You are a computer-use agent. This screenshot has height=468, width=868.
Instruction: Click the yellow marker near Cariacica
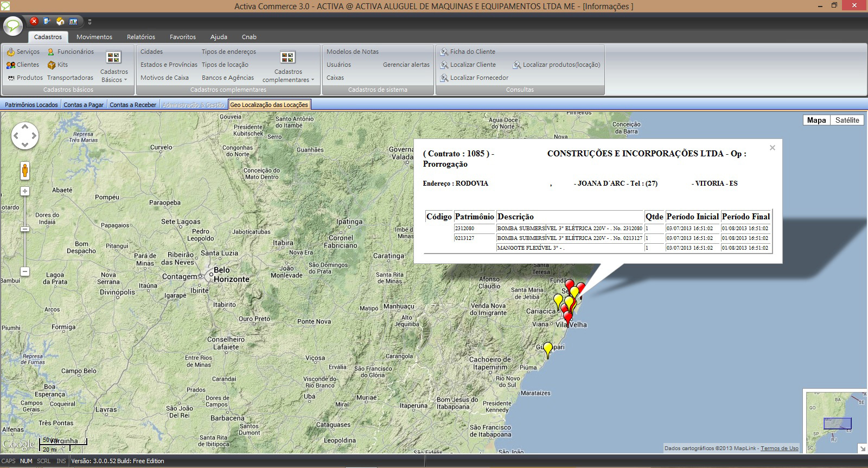pos(558,302)
